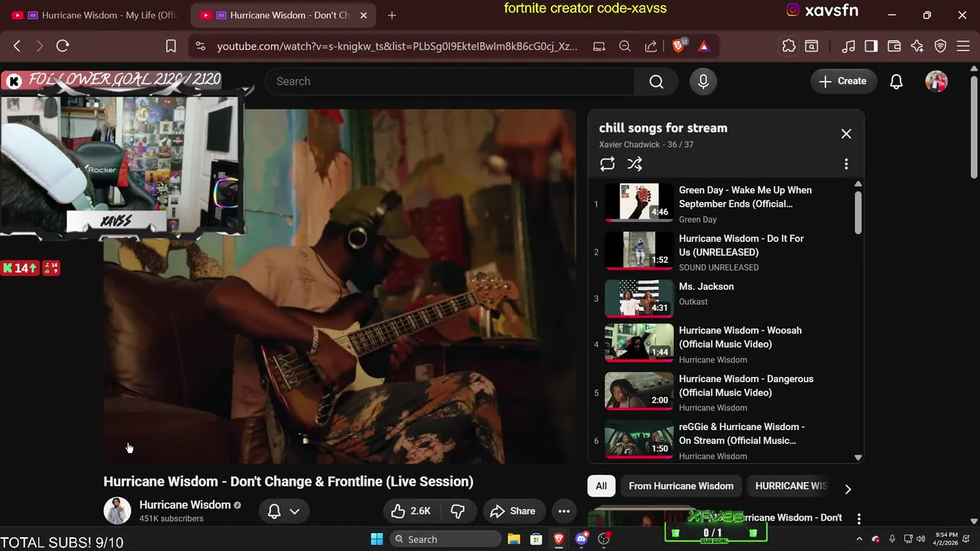Bookmark this page in Brave

pos(171,46)
